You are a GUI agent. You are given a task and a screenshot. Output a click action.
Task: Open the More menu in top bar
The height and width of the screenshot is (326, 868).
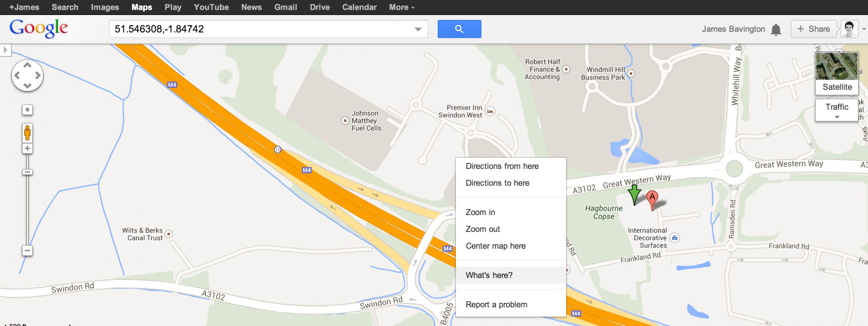[402, 7]
